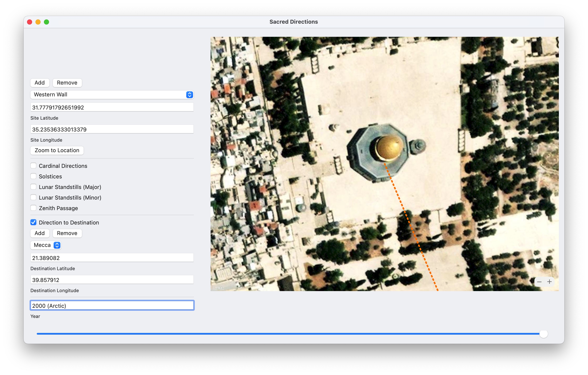Screen dimensions: 588x375
Task: Open the Western Wall site dropdown
Action: [112, 95]
